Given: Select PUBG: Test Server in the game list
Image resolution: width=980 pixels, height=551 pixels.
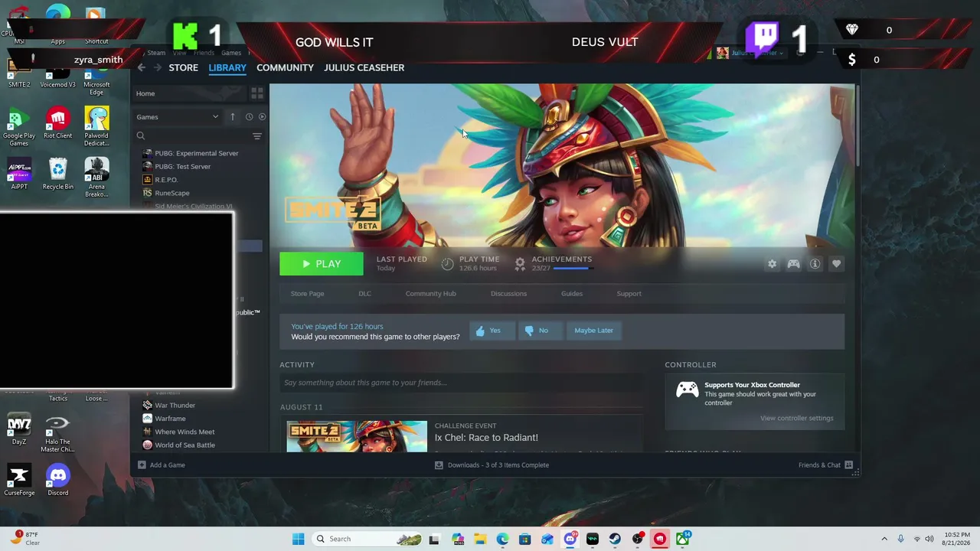Looking at the screenshot, I should (x=182, y=166).
